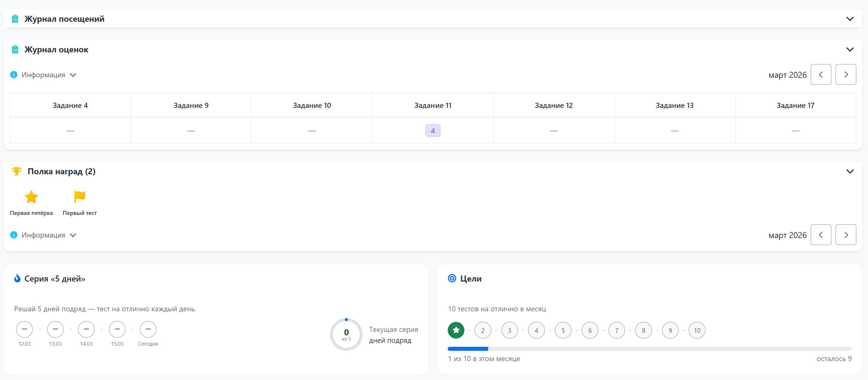This screenshot has width=868, height=380.
Task: Click the Задание 12 column header
Action: (554, 105)
